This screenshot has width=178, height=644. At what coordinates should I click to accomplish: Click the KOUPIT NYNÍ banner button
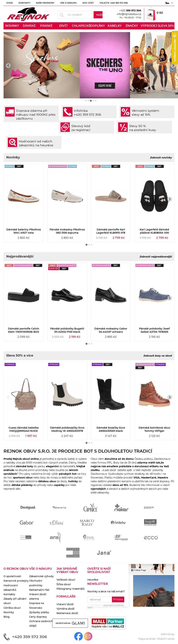tap(105, 86)
